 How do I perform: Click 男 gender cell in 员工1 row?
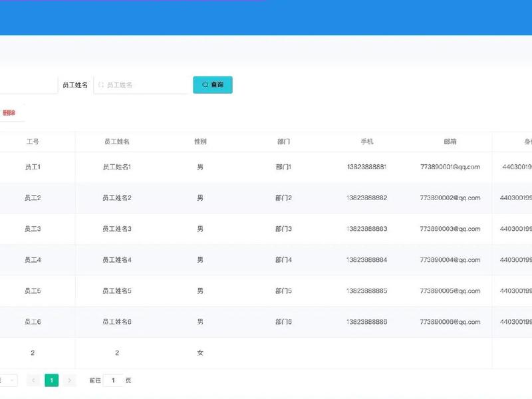(x=200, y=167)
